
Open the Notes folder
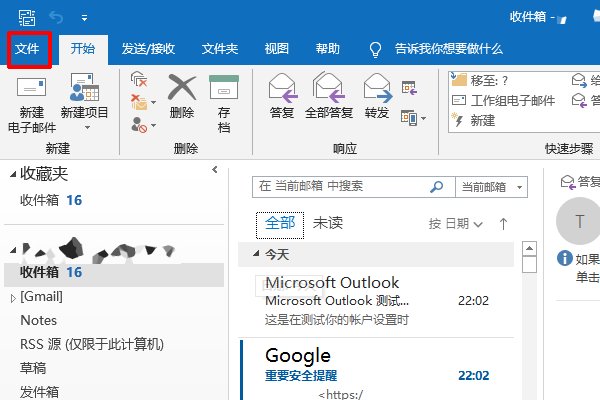point(39,320)
